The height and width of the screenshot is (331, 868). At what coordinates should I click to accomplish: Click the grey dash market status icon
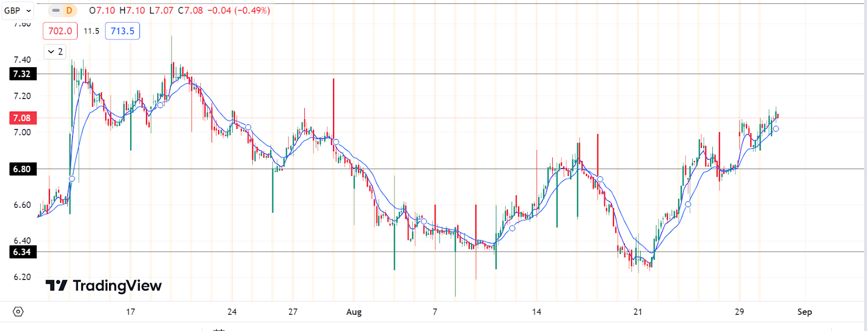click(56, 10)
